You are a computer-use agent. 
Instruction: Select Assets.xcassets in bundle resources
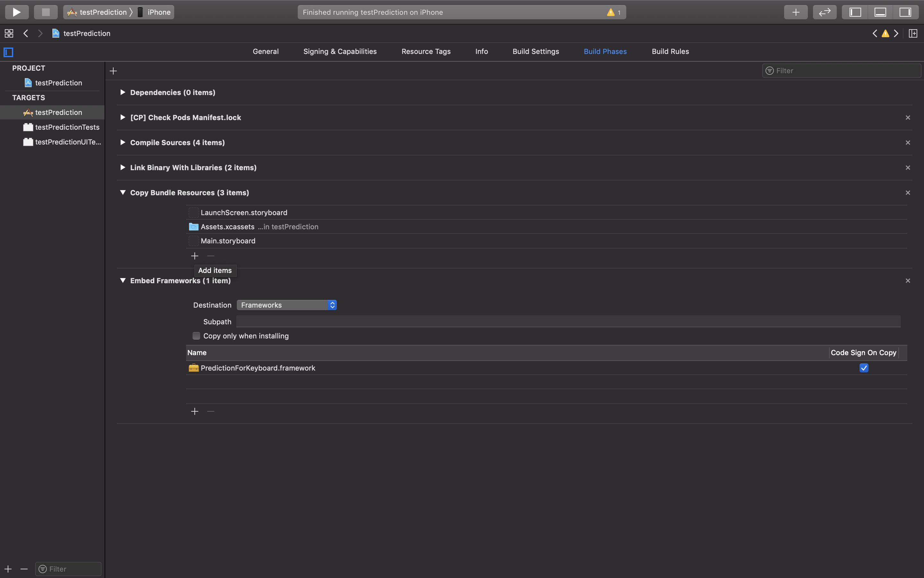pos(546,227)
